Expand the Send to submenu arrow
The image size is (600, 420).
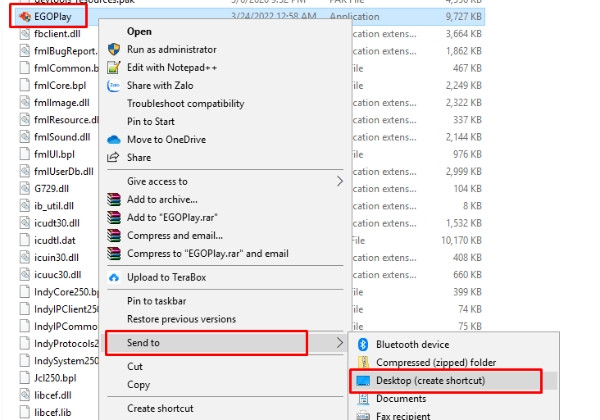tap(339, 343)
